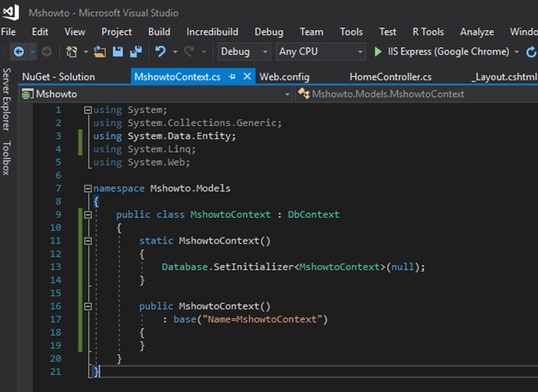Open the Undo history dropdown arrow
This screenshot has height=392, width=538.
(x=175, y=51)
